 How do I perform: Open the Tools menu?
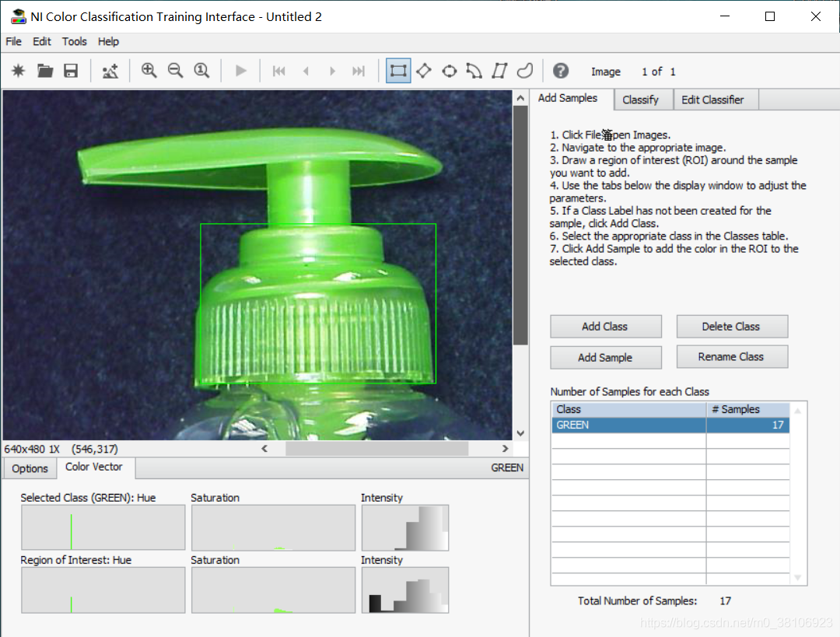click(74, 42)
